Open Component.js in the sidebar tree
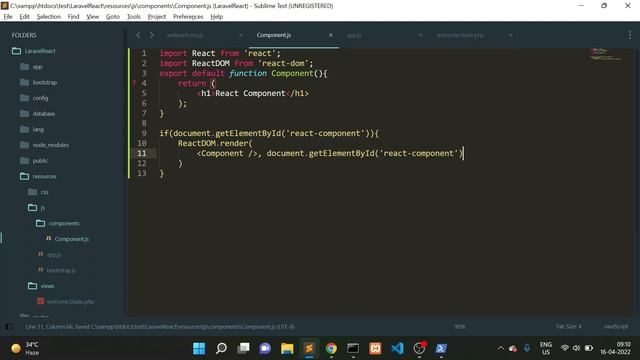Viewport: 640px width, 360px height. [67, 239]
